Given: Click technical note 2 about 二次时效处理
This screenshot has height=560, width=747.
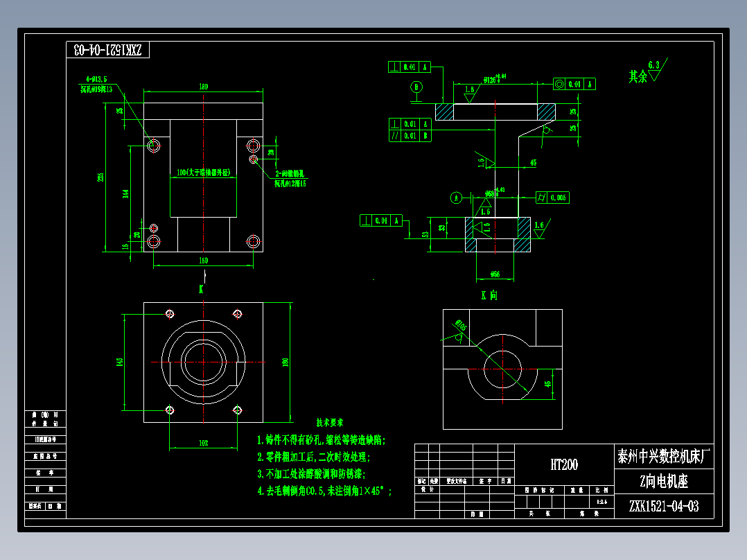Looking at the screenshot, I should tap(313, 457).
